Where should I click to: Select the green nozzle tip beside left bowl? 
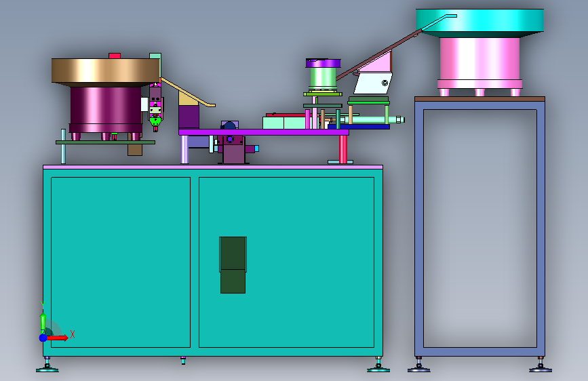[x=155, y=122]
